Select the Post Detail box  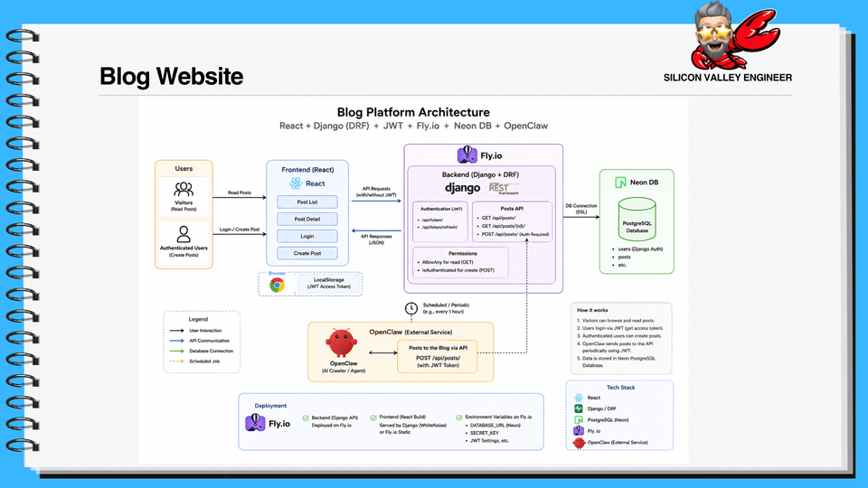click(307, 219)
